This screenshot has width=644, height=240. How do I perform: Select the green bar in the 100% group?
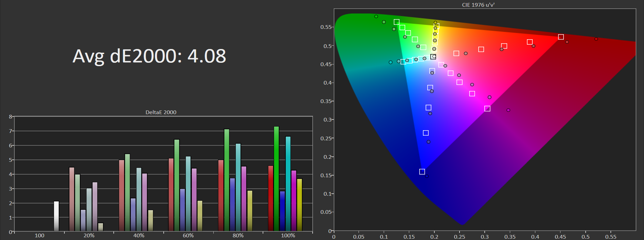tap(276, 179)
